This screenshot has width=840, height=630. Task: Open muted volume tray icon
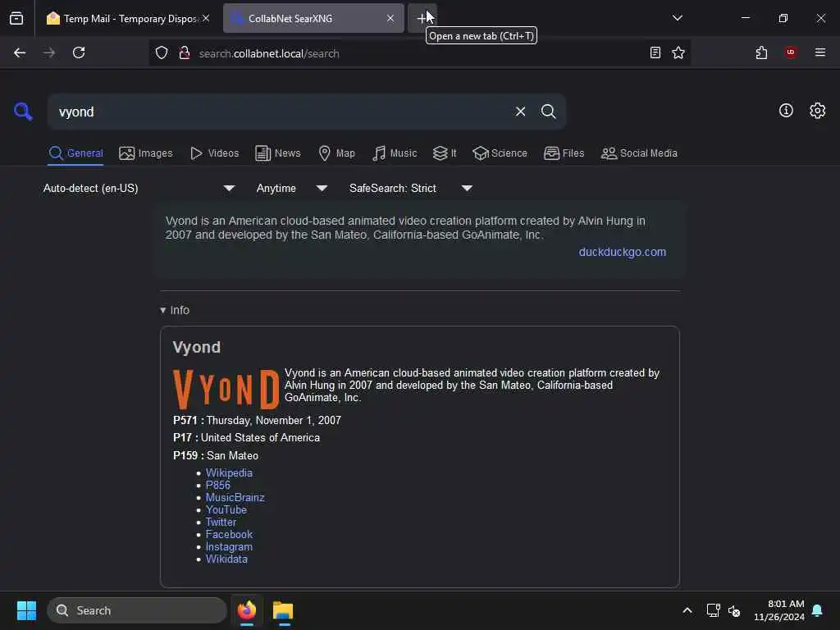[734, 610]
